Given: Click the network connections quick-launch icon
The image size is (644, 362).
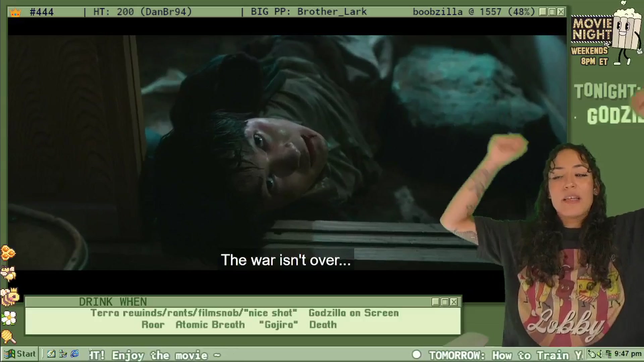Looking at the screenshot, I should [63, 354].
